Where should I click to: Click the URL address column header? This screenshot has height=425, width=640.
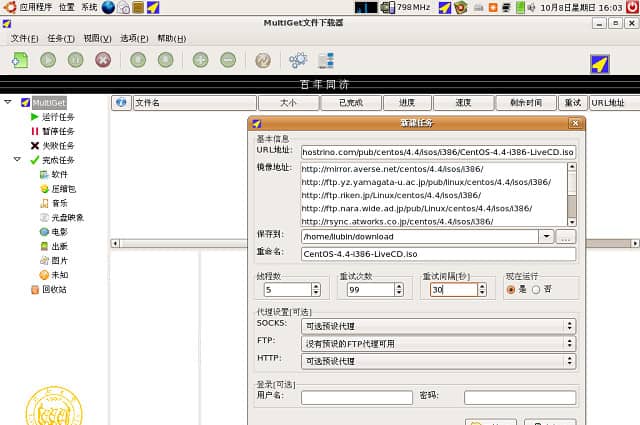tap(614, 103)
